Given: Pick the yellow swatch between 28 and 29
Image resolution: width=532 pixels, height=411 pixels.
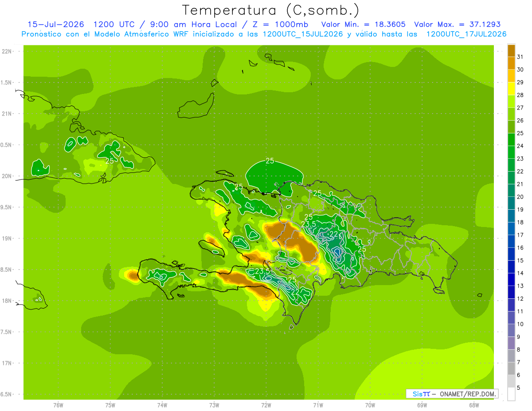Looking at the screenshot, I should click(511, 89).
